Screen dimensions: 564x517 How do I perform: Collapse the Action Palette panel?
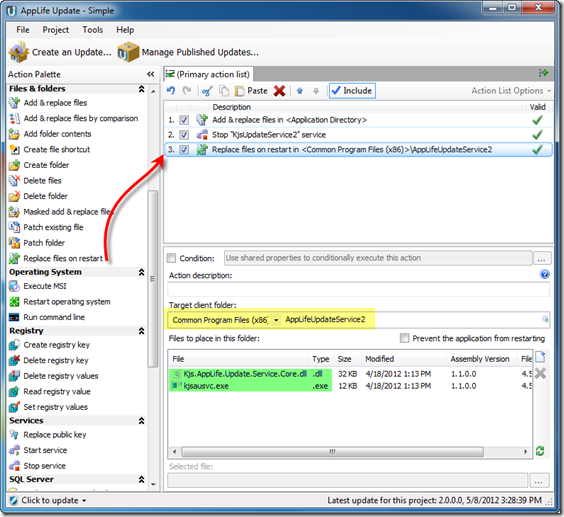click(151, 74)
